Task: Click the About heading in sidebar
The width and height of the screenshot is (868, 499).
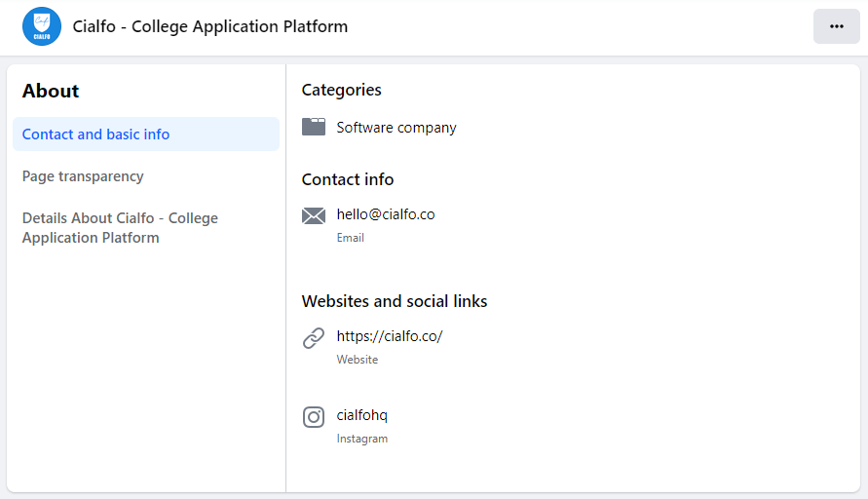Action: [51, 91]
